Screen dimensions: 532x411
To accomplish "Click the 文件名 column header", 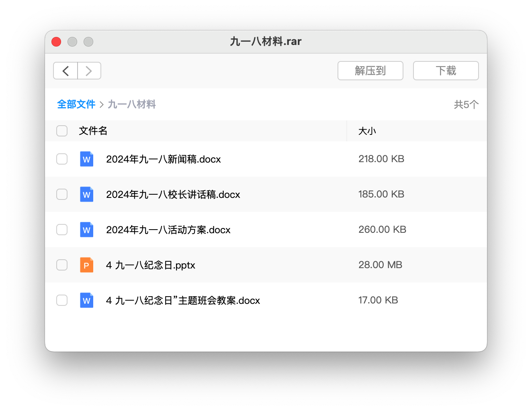I will 93,131.
